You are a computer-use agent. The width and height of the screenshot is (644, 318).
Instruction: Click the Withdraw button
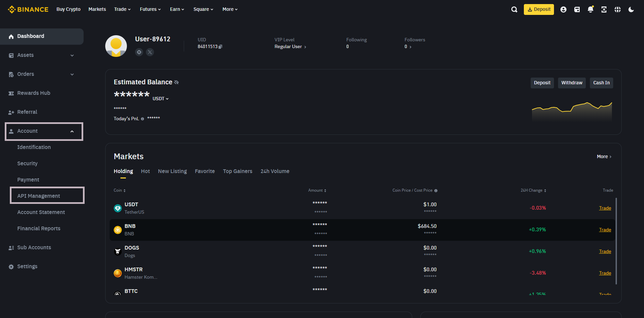coord(572,83)
